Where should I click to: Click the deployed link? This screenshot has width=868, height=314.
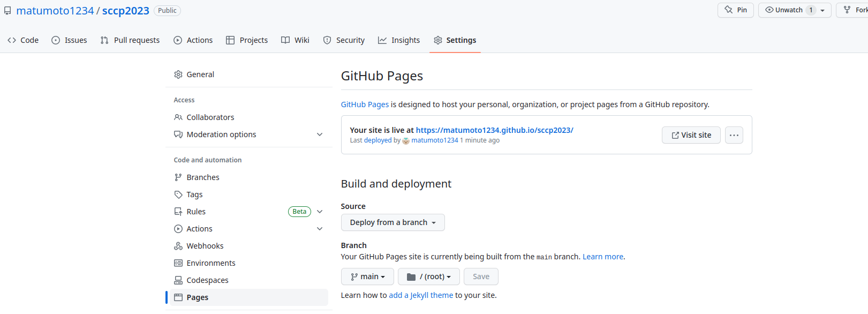(378, 140)
